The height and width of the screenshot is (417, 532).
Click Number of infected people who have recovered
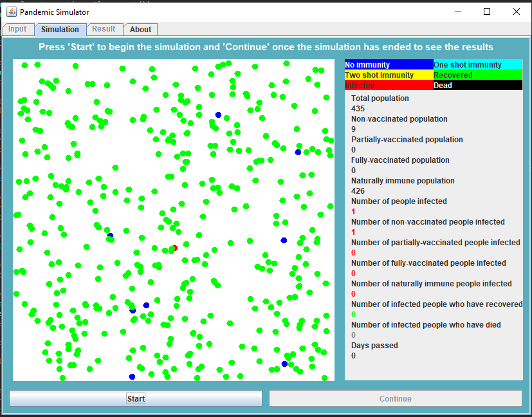pos(437,304)
